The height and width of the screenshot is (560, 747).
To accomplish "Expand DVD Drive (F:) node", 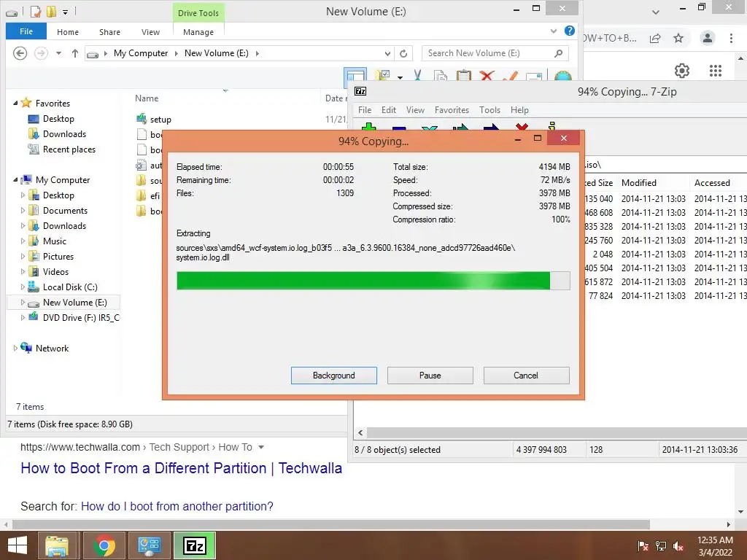I will pyautogui.click(x=23, y=317).
